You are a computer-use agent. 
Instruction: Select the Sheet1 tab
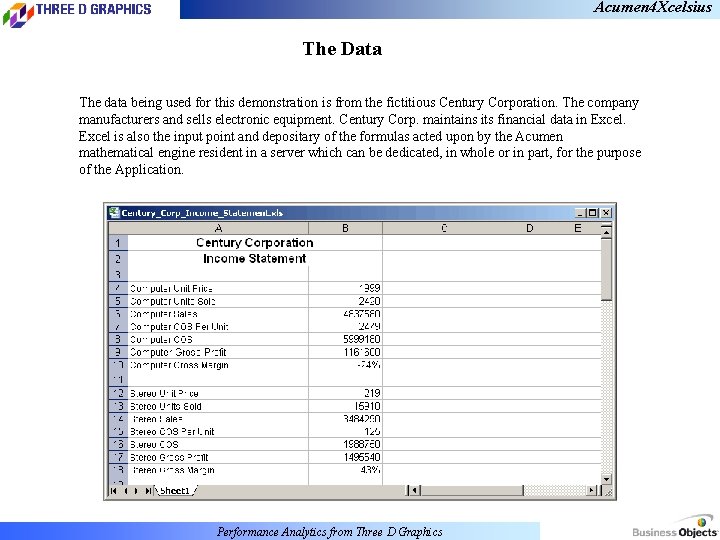click(175, 490)
